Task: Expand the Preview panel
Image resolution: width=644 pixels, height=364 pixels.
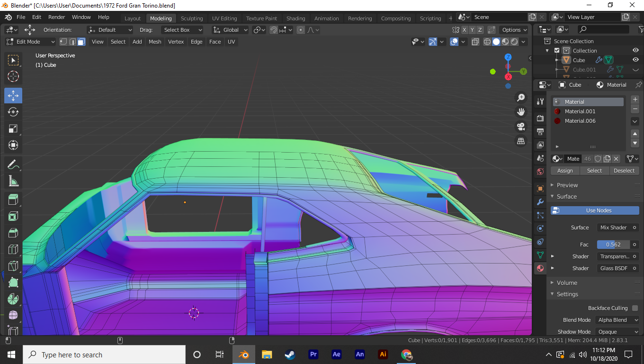Action: [x=567, y=185]
